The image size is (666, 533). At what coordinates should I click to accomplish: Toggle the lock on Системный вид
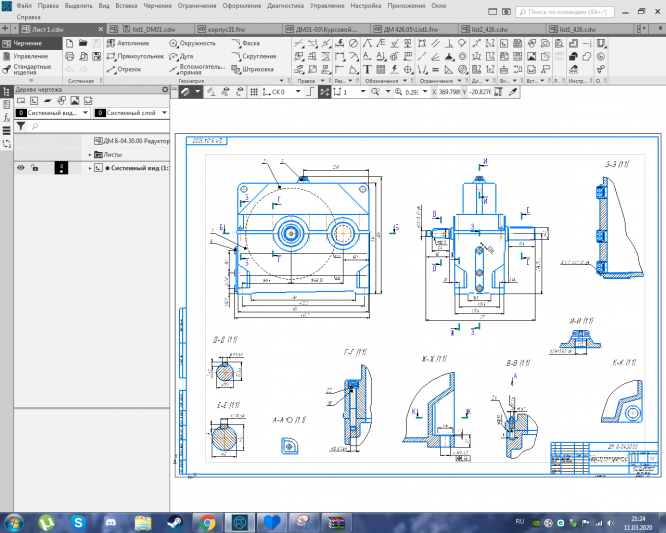point(34,168)
